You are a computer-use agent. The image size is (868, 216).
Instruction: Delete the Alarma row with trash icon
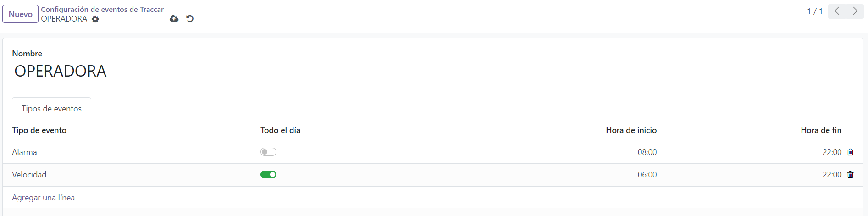coord(851,152)
